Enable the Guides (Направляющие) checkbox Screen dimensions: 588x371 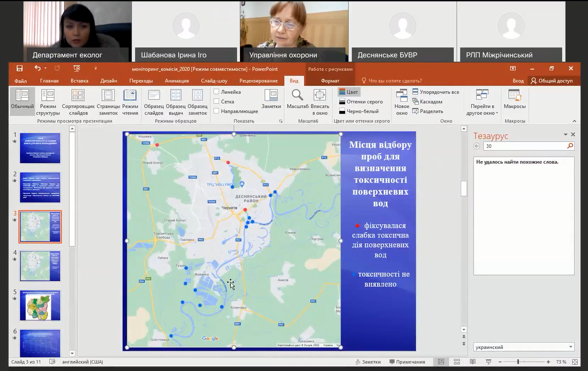coord(217,111)
